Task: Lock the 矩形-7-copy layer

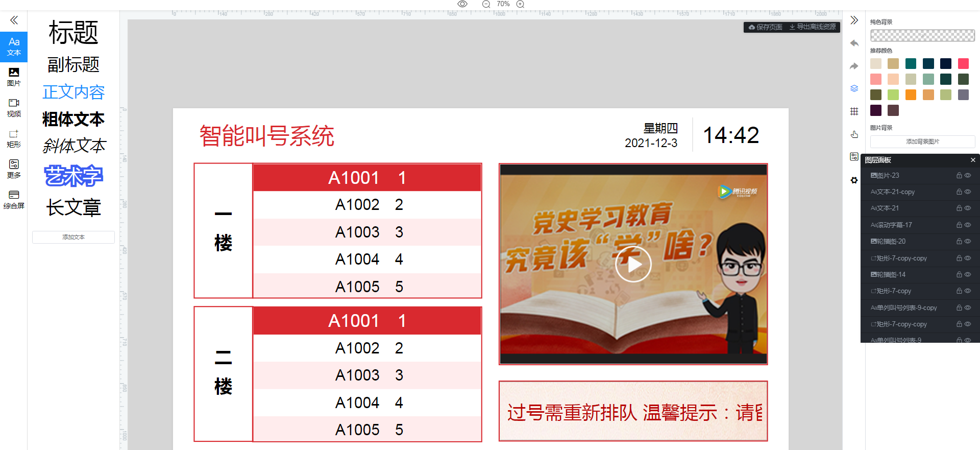Action: (959, 291)
